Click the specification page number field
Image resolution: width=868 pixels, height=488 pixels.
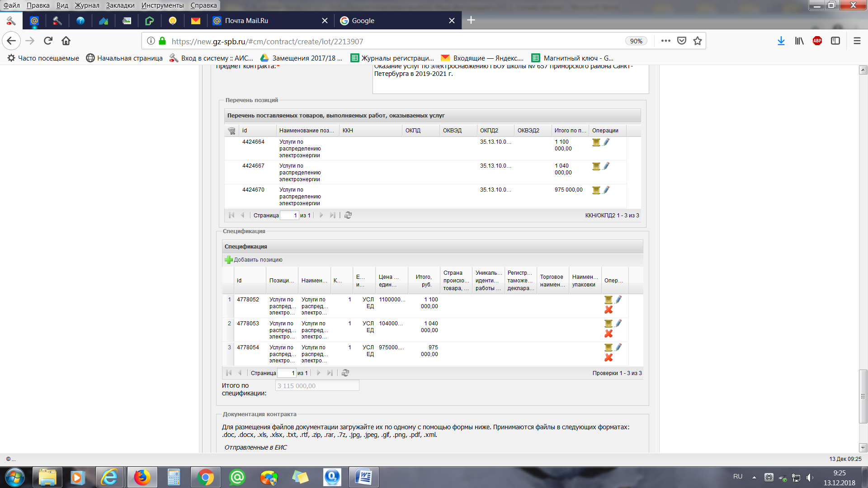pyautogui.click(x=287, y=373)
